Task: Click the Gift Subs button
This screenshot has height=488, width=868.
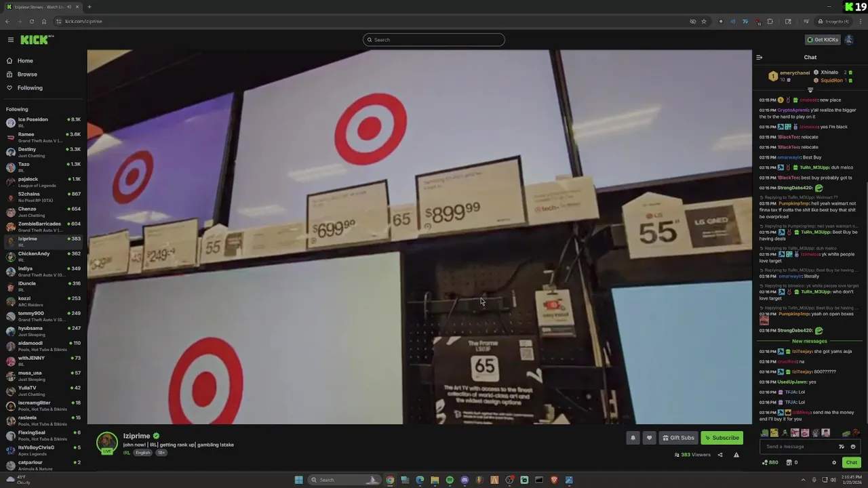Action: 679,438
